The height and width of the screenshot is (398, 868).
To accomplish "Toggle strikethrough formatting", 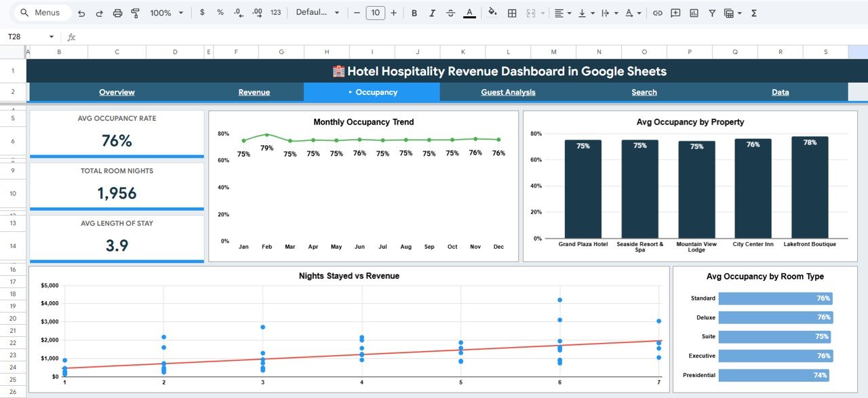I will tap(451, 12).
